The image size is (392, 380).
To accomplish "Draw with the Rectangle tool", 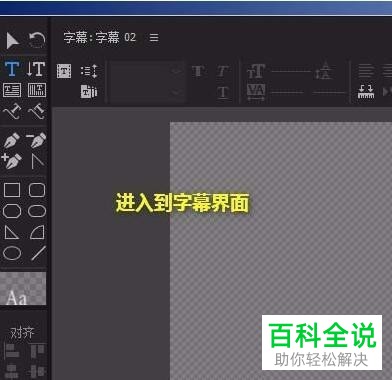I will [12, 190].
